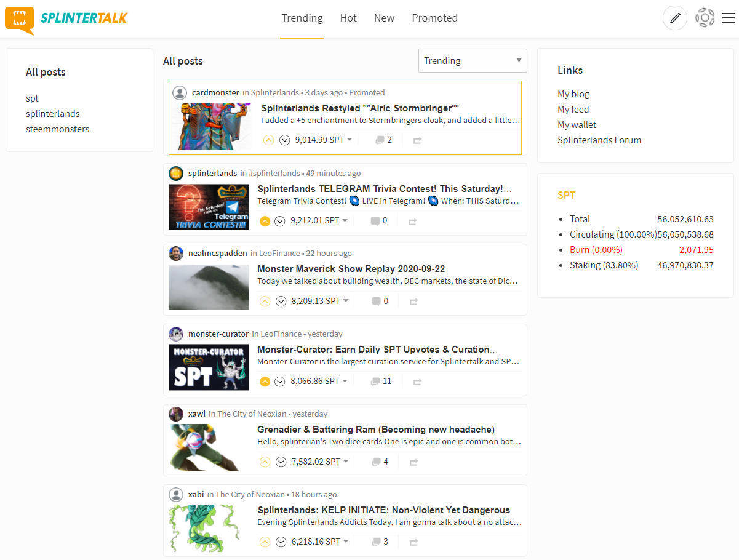Reblog the Alric Stormbringer post
The image size is (739, 560).
(x=417, y=140)
